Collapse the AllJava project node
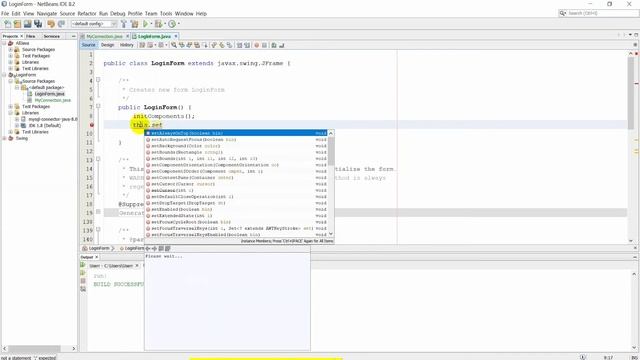 pyautogui.click(x=4, y=43)
